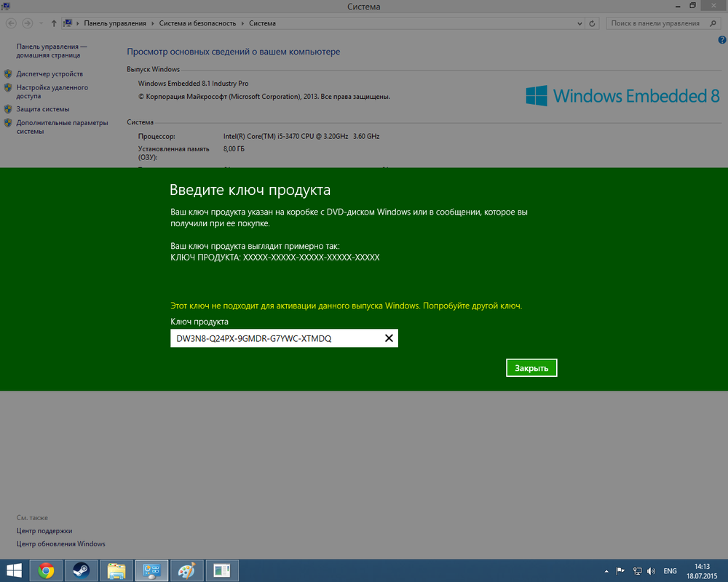Screen dimensions: 728x582
Task: Click the Закрыть button
Action: pyautogui.click(x=531, y=368)
